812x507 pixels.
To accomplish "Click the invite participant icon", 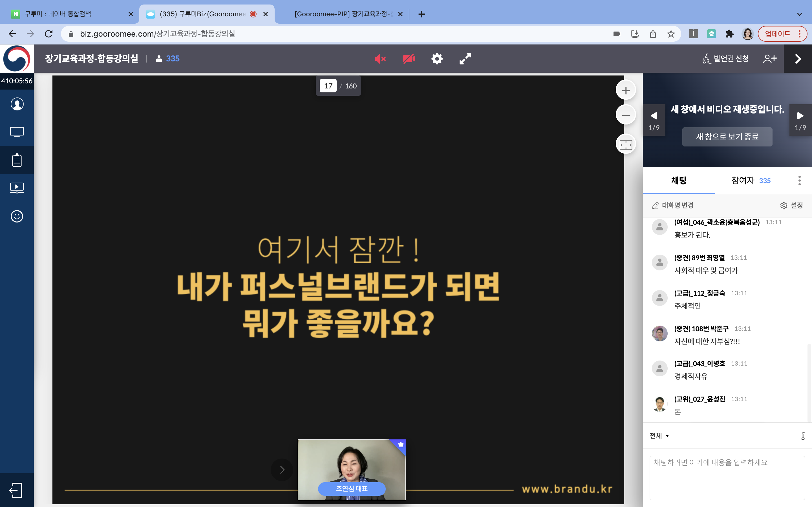I will [x=770, y=59].
